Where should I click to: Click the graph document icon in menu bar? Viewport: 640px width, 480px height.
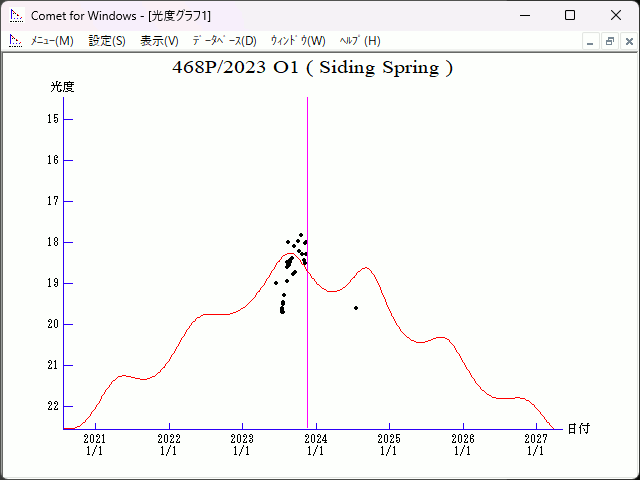(x=15, y=41)
